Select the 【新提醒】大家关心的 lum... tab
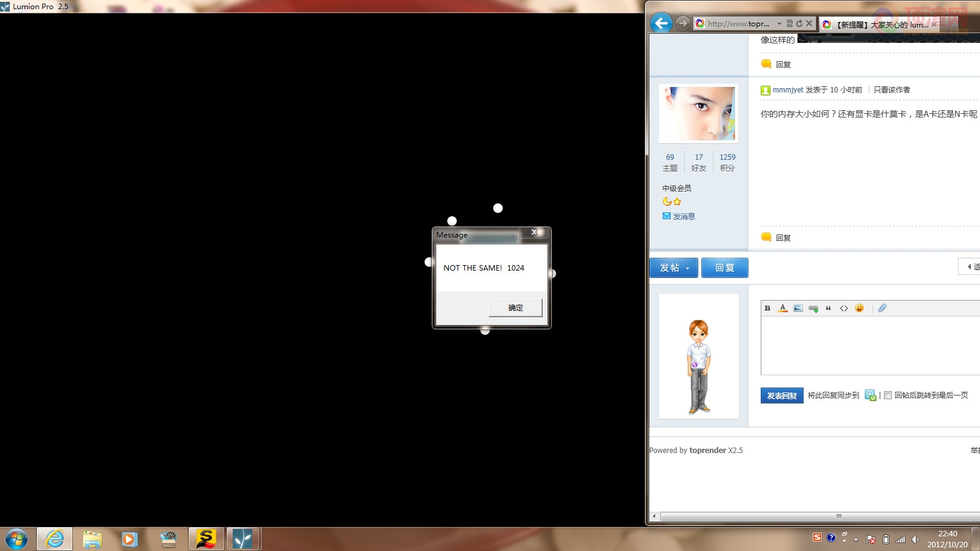 point(880,24)
